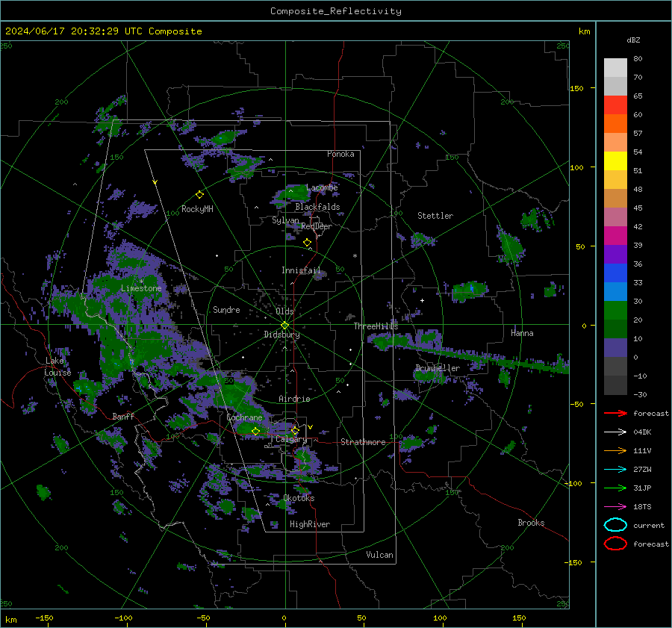Click the 04DK legend text label
The width and height of the screenshot is (672, 628).
tap(642, 432)
